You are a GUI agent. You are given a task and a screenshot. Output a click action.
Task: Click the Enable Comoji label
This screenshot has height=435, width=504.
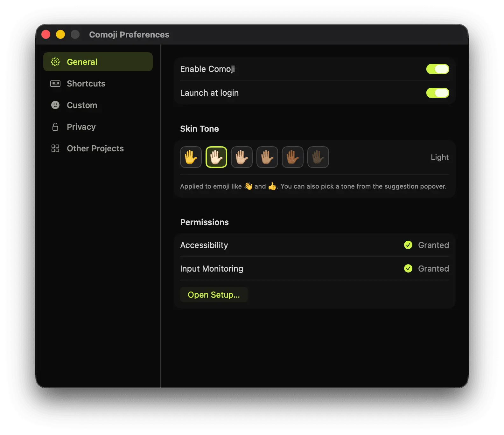[207, 69]
